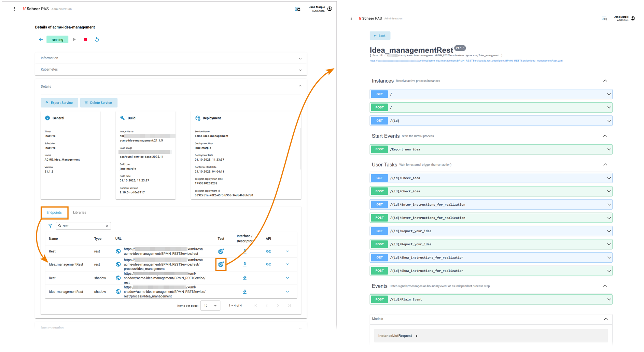Collapse the User Tasks section
Image resolution: width=644 pixels, height=352 pixels.
click(x=605, y=165)
